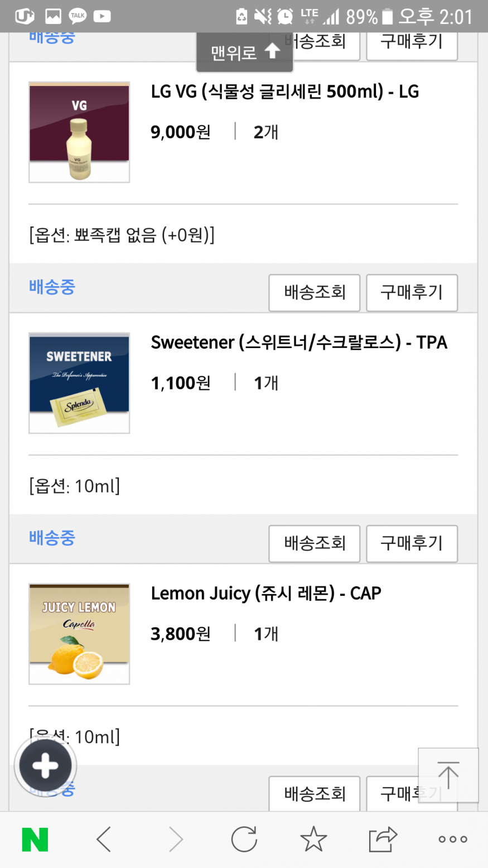Open the Lemon Juicy (쥬시 레몬) product title

tap(265, 593)
